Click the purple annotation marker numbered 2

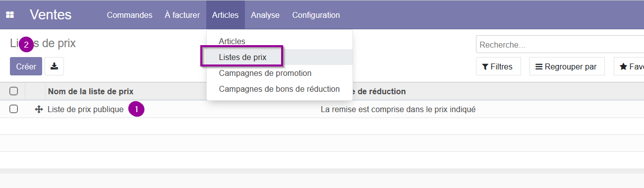point(26,45)
